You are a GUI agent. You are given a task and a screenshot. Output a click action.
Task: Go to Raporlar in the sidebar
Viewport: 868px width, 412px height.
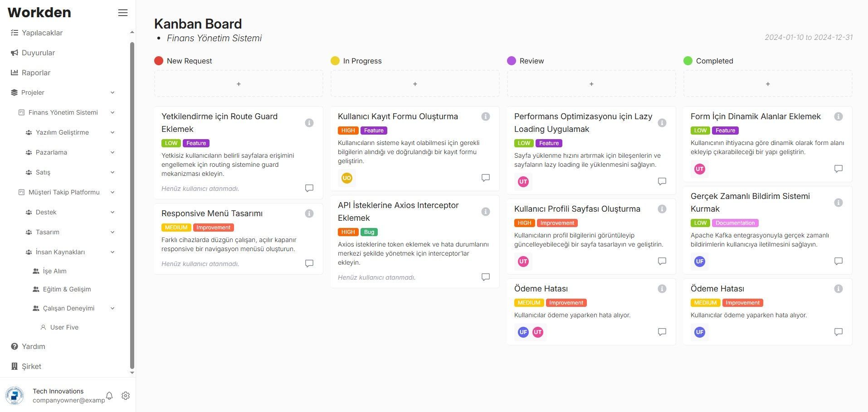[36, 73]
